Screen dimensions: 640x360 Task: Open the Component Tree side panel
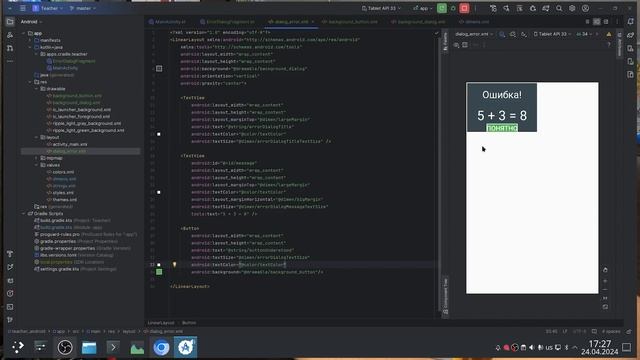pyautogui.click(x=445, y=296)
